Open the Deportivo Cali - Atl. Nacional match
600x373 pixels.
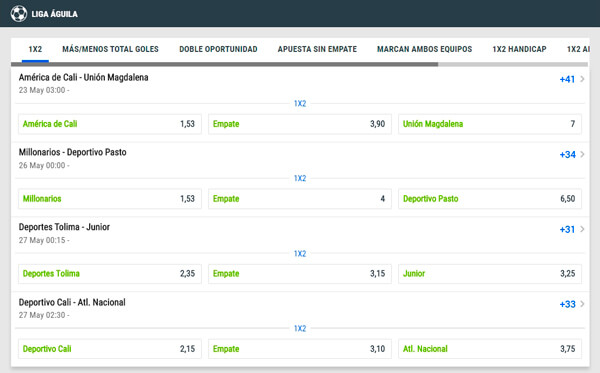coord(72,302)
